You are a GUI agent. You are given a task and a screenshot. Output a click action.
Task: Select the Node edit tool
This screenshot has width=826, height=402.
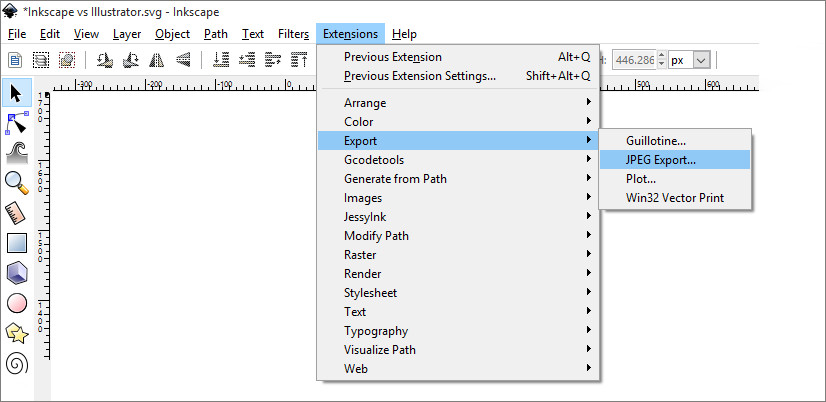(16, 123)
